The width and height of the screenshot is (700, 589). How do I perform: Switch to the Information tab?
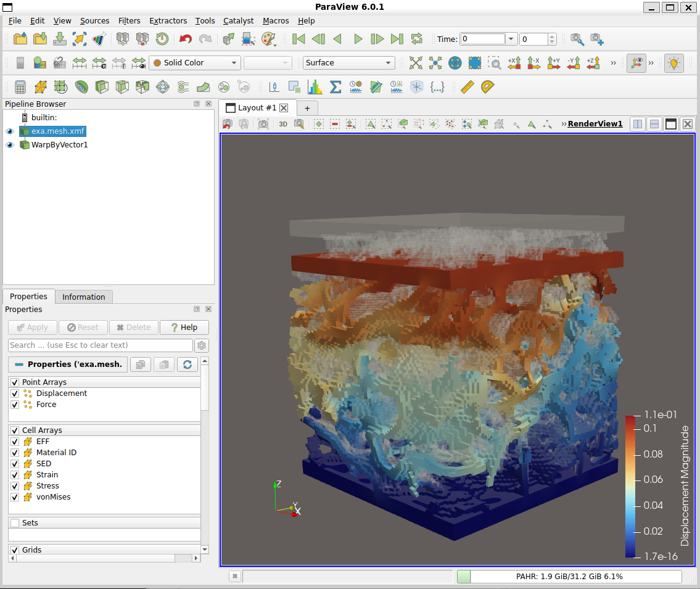[83, 297]
